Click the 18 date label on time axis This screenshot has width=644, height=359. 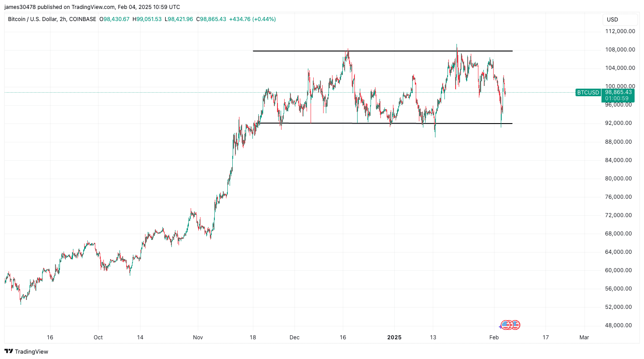click(253, 338)
